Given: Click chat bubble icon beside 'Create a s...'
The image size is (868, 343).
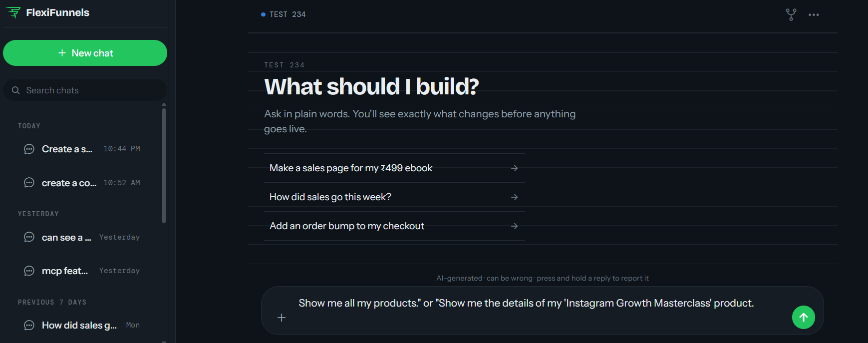Looking at the screenshot, I should tap(29, 149).
